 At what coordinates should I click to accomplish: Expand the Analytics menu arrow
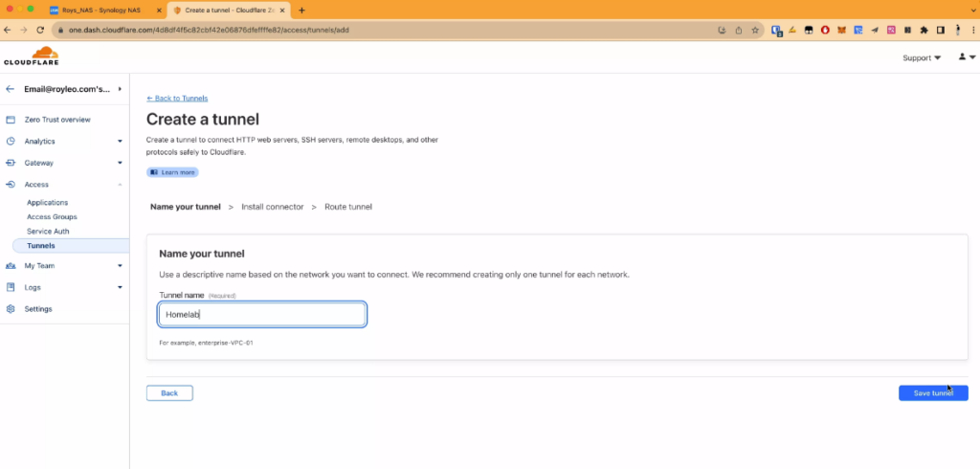[x=120, y=142]
